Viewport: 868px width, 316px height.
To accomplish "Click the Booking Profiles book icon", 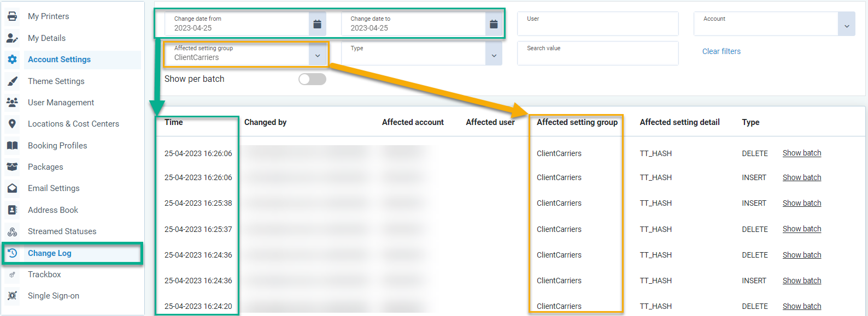I will (12, 146).
